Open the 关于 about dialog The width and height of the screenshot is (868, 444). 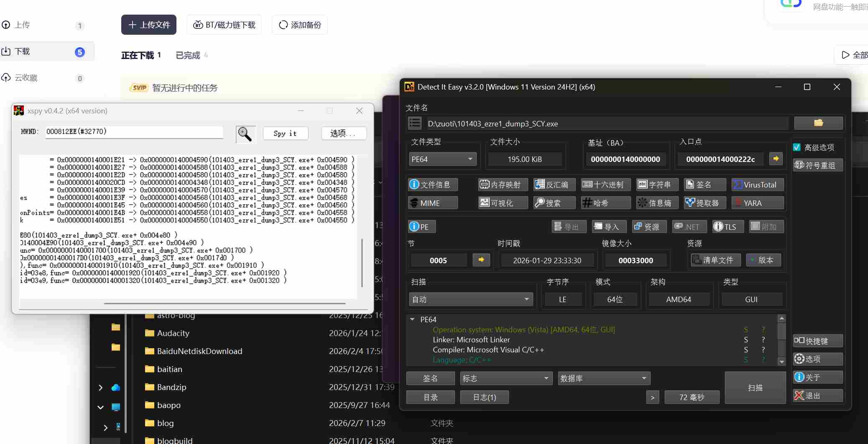point(817,377)
